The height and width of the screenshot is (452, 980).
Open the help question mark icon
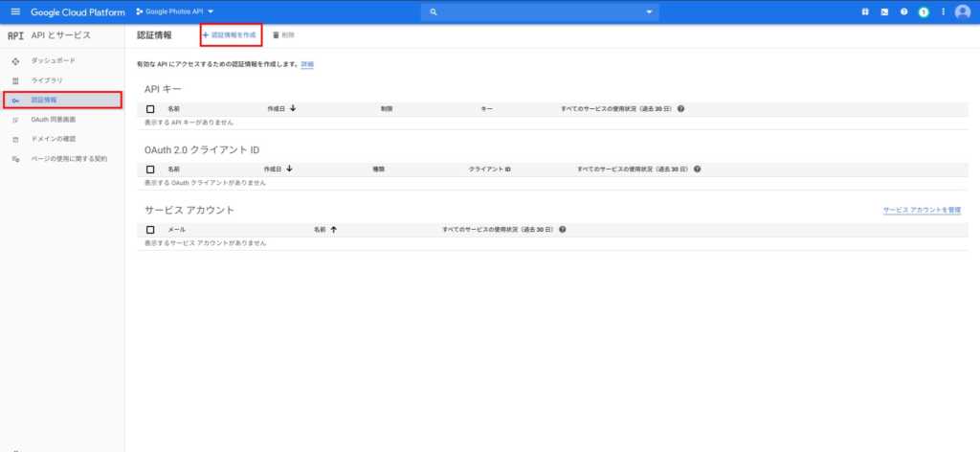point(903,11)
